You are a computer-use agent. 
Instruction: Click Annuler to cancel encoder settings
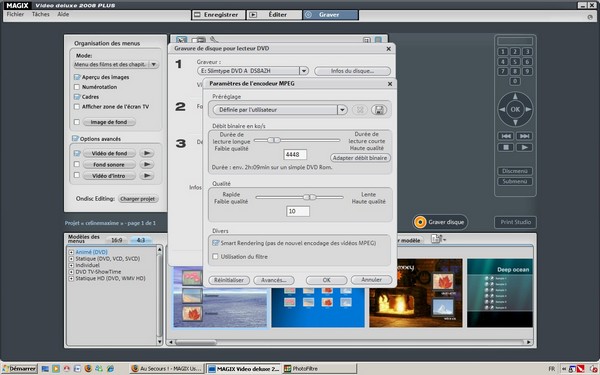coord(371,280)
